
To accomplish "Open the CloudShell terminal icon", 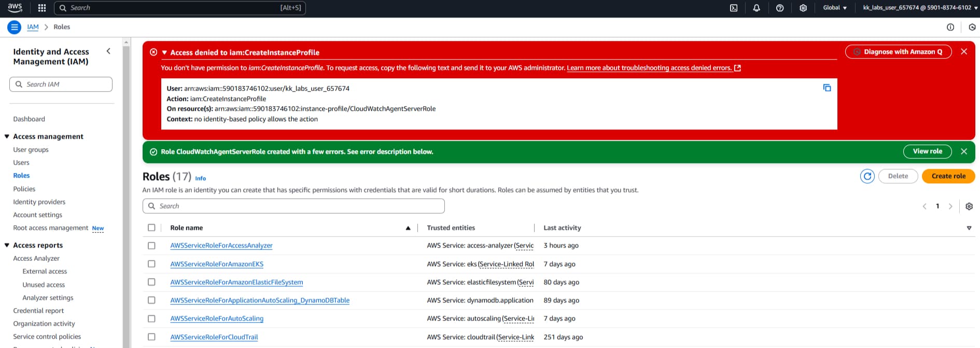I will (734, 8).
